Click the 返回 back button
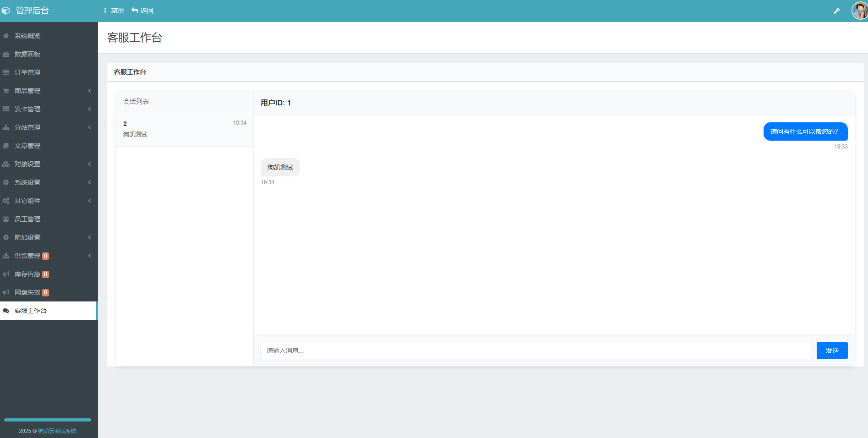Screen dimensions: 868x438 pos(142,11)
